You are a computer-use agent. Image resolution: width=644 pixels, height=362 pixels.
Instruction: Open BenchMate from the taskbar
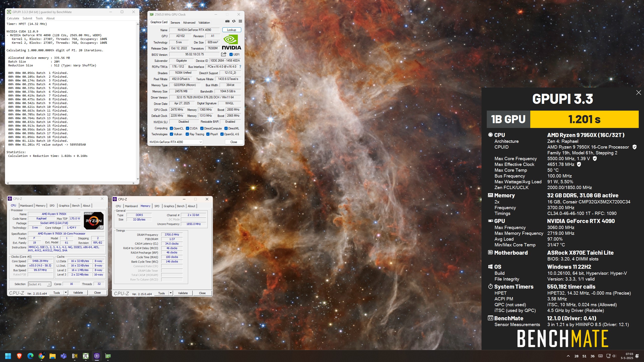[x=74, y=356]
